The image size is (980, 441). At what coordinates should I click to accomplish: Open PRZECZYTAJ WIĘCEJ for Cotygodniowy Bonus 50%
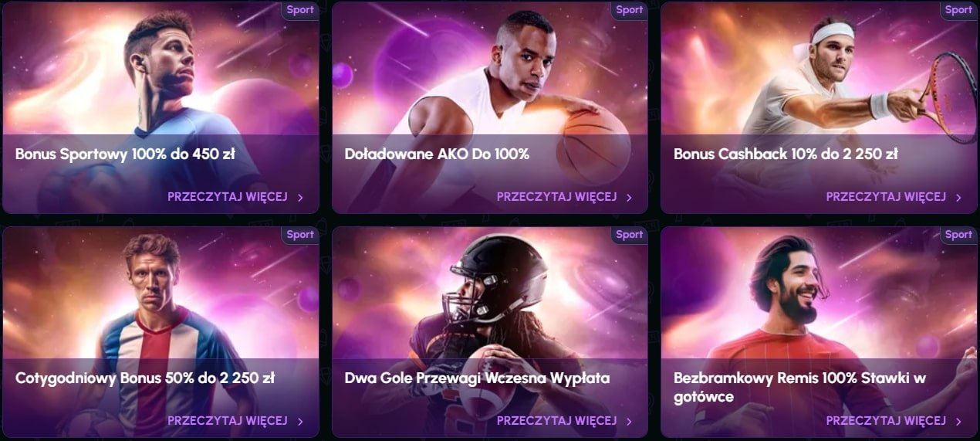(228, 421)
